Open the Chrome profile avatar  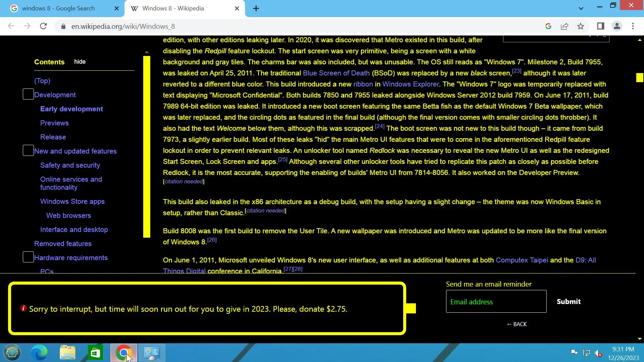[x=617, y=26]
